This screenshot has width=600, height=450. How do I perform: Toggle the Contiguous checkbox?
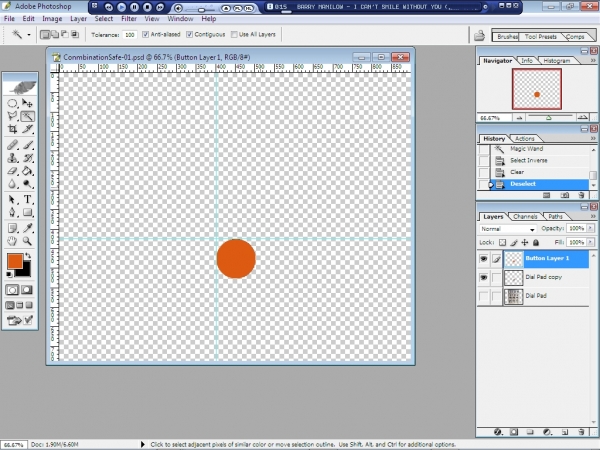pos(189,34)
